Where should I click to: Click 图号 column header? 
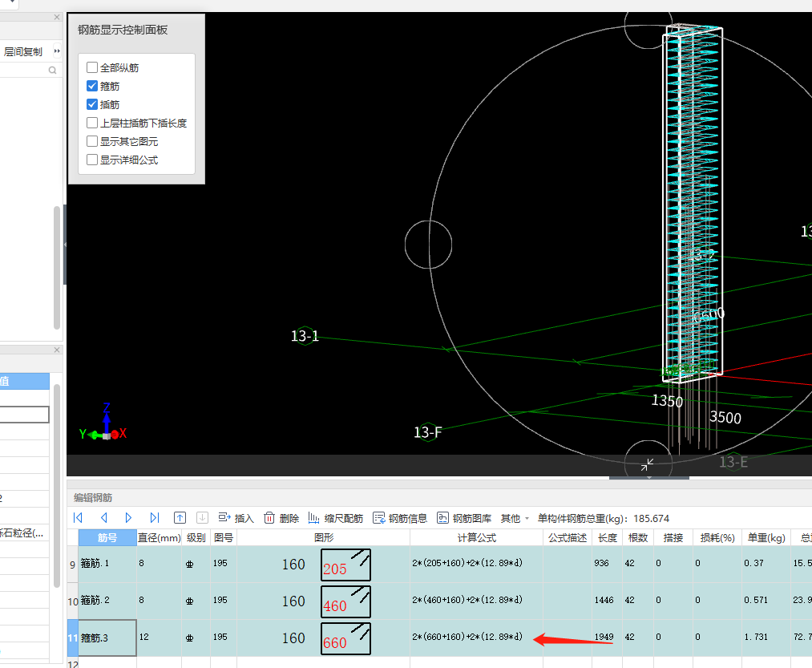click(x=223, y=538)
